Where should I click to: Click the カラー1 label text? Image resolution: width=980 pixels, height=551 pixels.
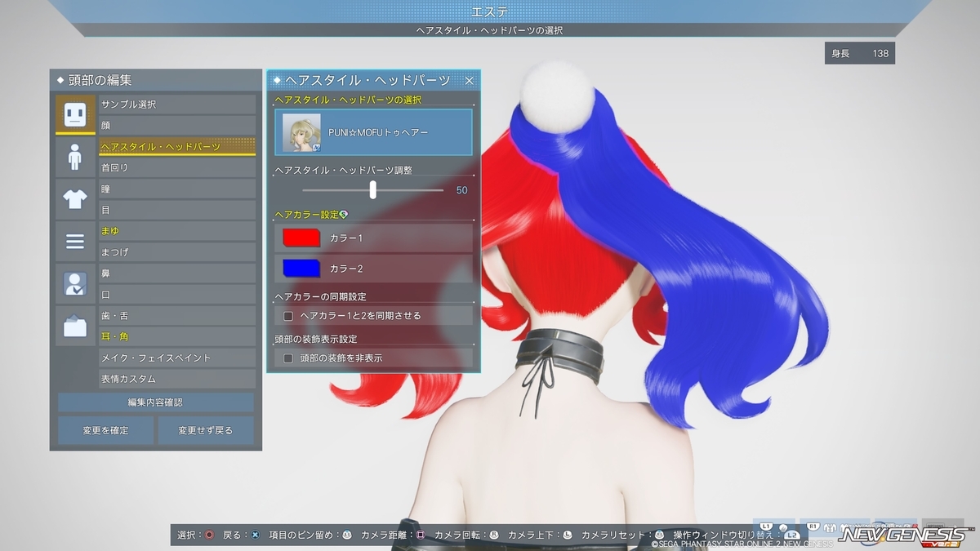point(346,238)
